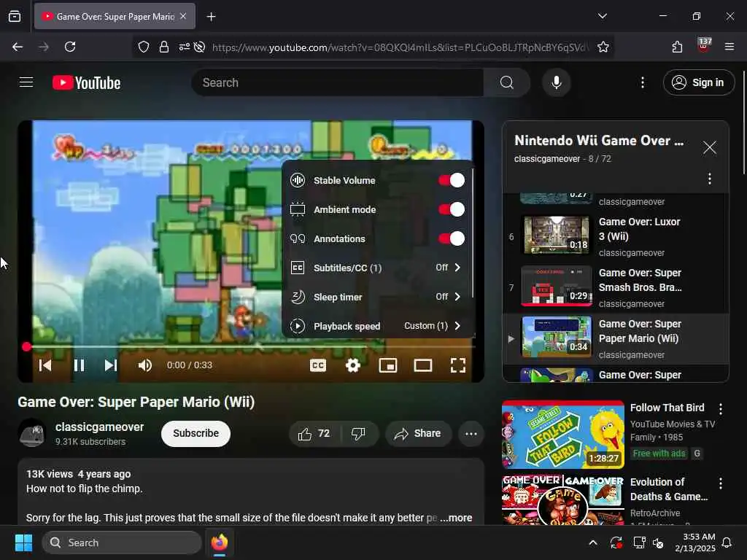Click the Sign in button
The width and height of the screenshot is (747, 560).
point(698,82)
